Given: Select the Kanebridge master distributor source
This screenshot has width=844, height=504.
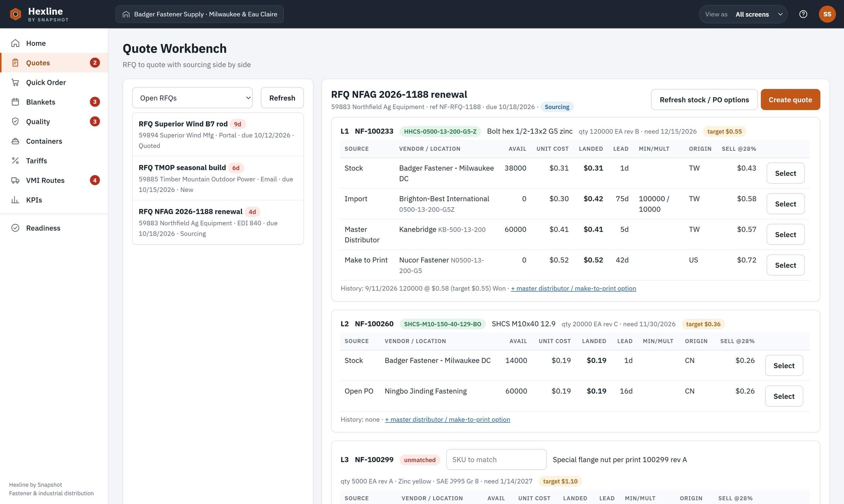Looking at the screenshot, I should pos(785,235).
